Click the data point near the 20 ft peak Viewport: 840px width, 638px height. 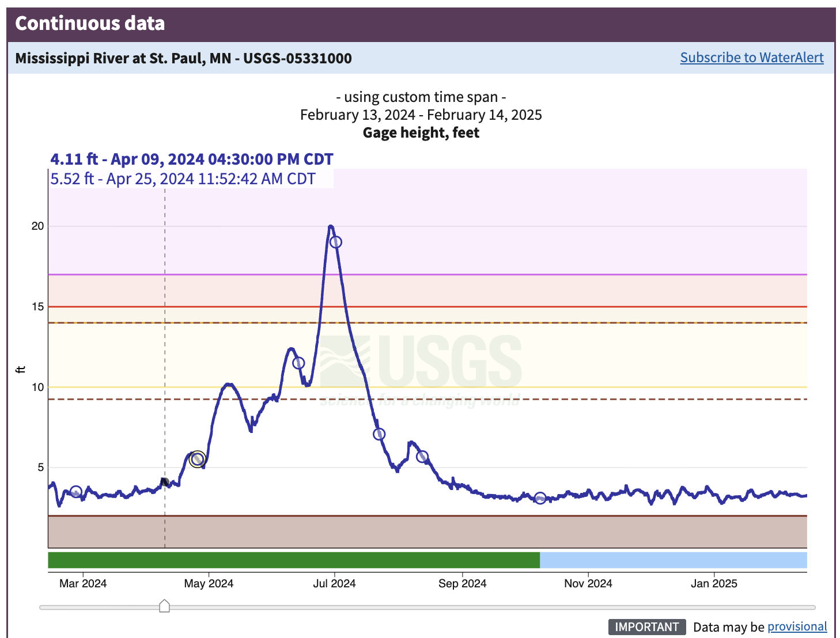click(x=336, y=242)
